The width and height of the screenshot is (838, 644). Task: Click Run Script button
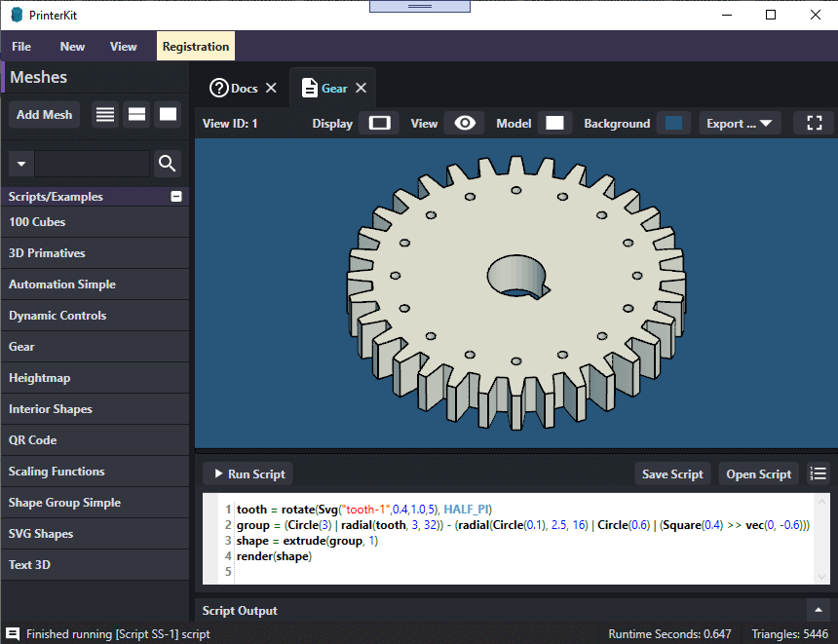tap(248, 474)
